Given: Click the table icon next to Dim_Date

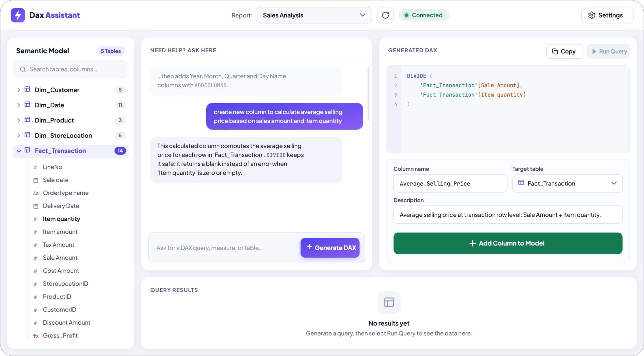Looking at the screenshot, I should click(x=27, y=104).
